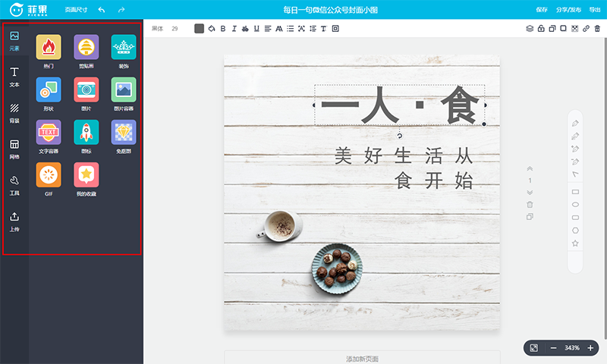Screen dimensions: 607x364
Task: Click the fit-to-screen icon
Action: click(x=534, y=348)
